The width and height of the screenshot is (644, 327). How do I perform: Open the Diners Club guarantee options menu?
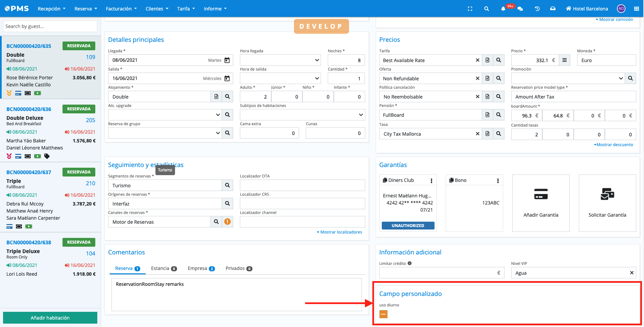click(431, 181)
